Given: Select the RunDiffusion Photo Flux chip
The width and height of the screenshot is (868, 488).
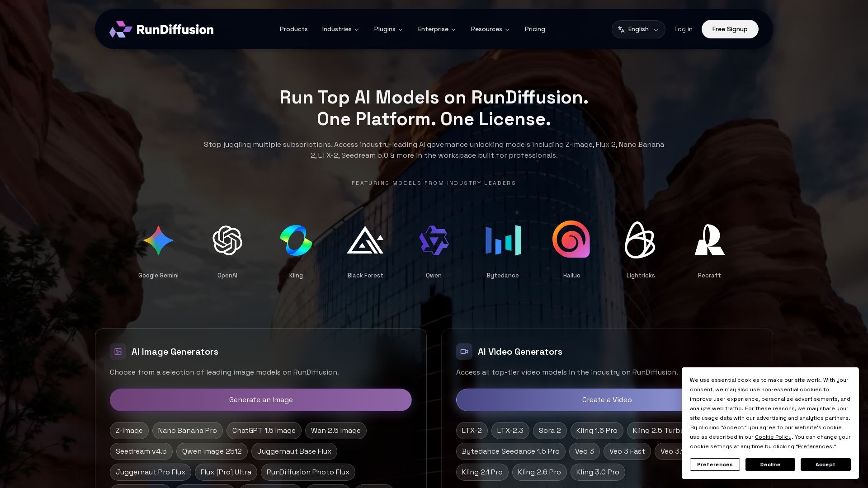Looking at the screenshot, I should pos(308,472).
